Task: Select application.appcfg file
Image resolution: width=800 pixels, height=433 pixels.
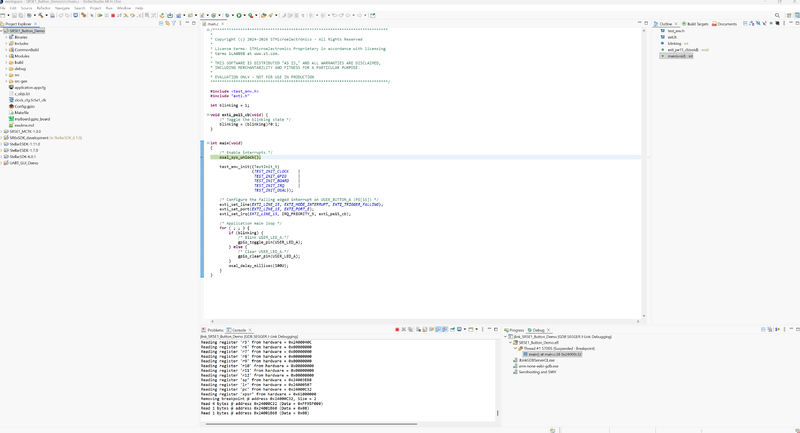Action: click(x=27, y=88)
